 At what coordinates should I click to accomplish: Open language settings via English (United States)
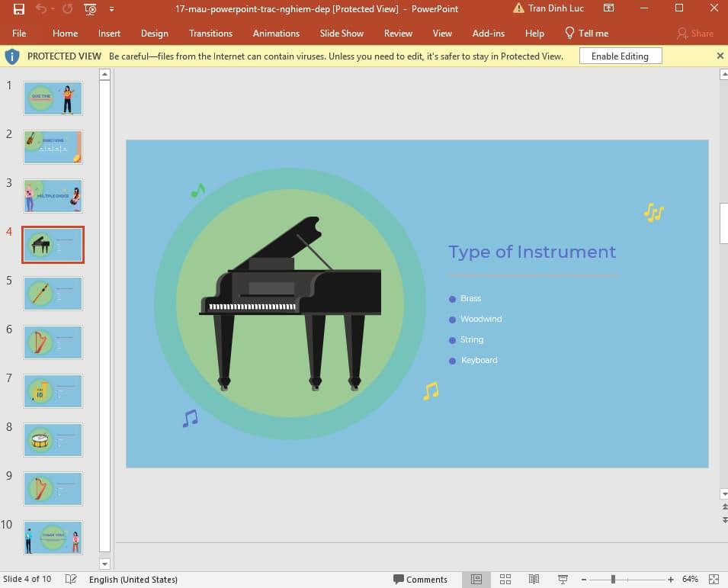coord(134,580)
